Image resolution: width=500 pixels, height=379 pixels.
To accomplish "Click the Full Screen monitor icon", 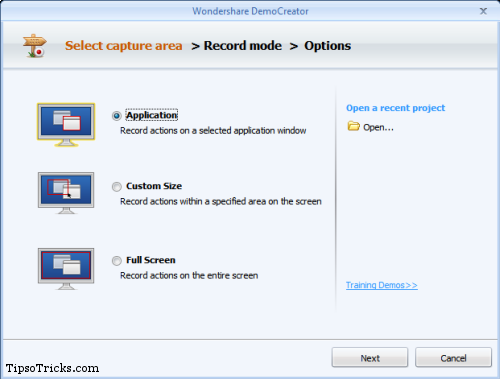I will (x=66, y=269).
